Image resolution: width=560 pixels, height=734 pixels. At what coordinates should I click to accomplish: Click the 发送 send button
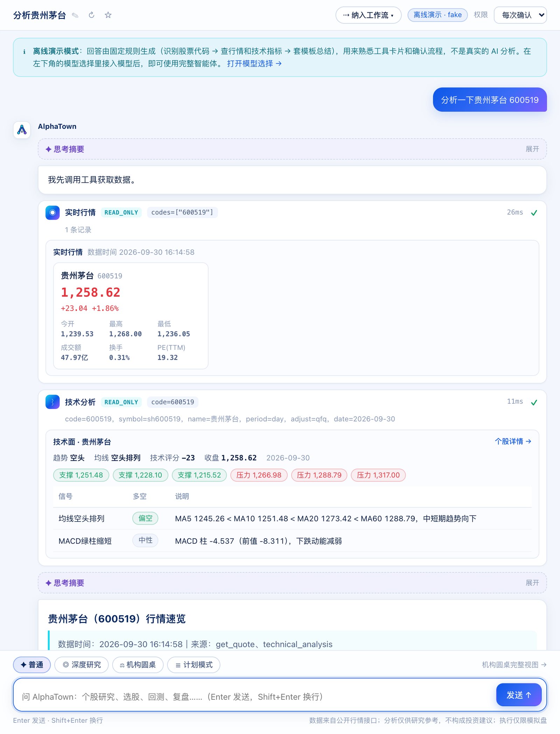coord(519,695)
